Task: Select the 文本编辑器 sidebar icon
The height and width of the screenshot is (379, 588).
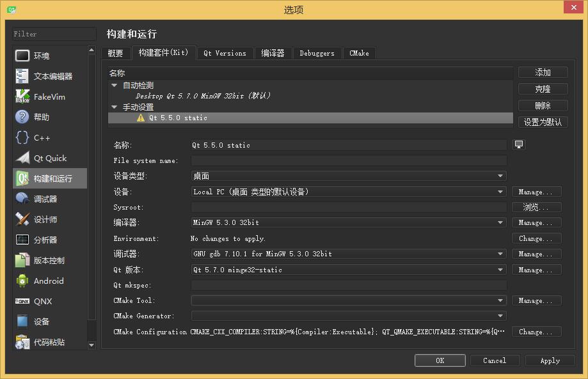Action: click(22, 76)
